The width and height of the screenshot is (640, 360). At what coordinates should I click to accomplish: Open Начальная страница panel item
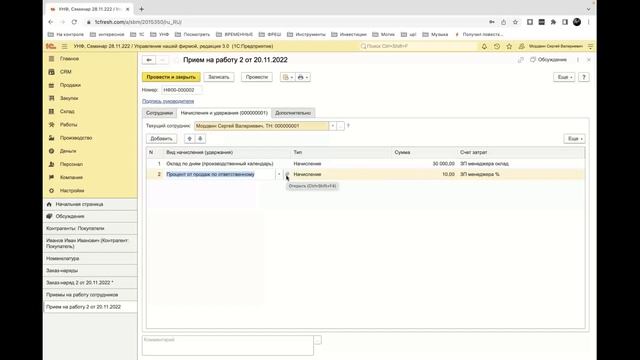tap(90, 204)
